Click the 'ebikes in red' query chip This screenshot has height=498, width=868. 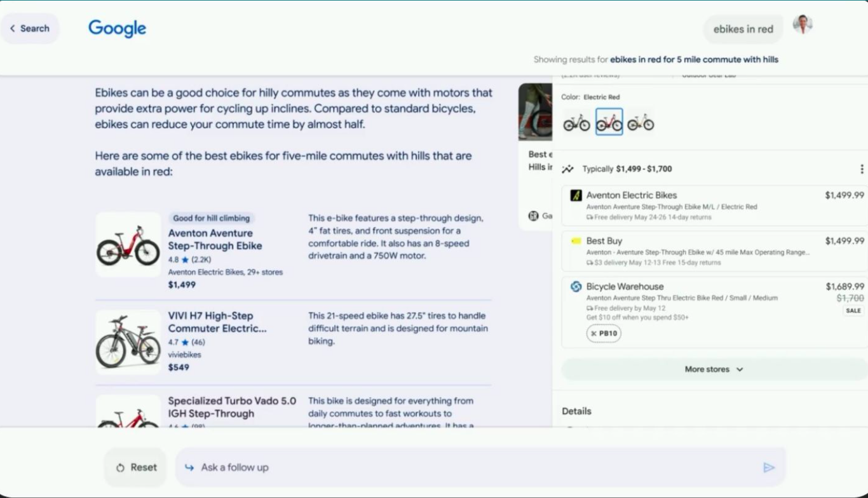(x=743, y=29)
